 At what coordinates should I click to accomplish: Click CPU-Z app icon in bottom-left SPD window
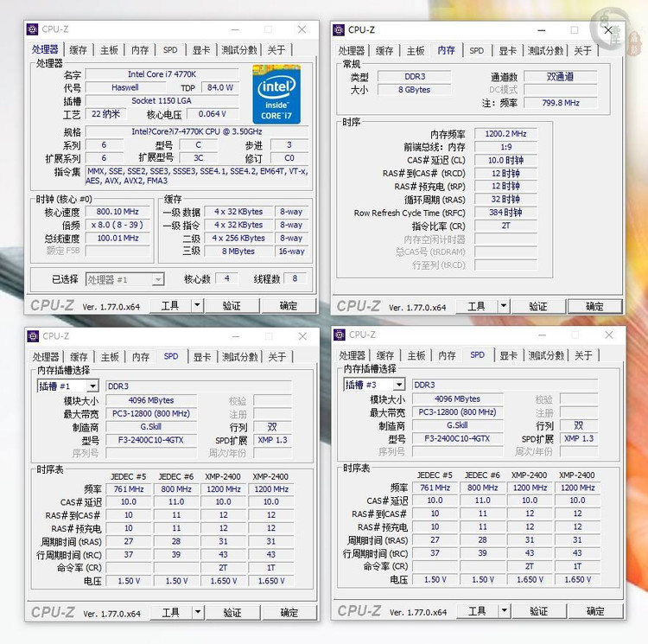pyautogui.click(x=33, y=336)
